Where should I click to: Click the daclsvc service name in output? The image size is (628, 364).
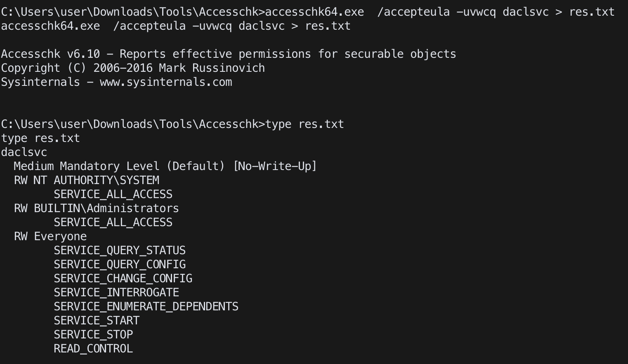coord(24,152)
